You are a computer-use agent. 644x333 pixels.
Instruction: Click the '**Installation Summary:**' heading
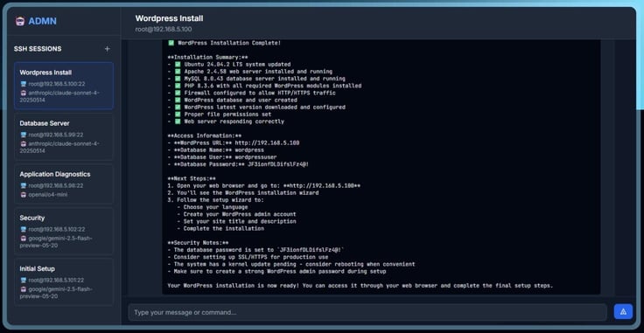pos(207,58)
